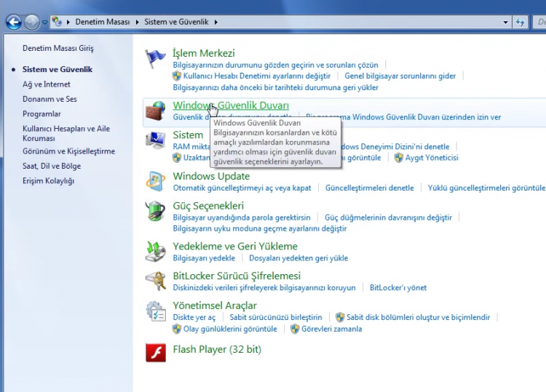This screenshot has height=392, width=546.
Task: Open Kullanıcı Hesapları ve Aile Koruması
Action: pos(66,133)
